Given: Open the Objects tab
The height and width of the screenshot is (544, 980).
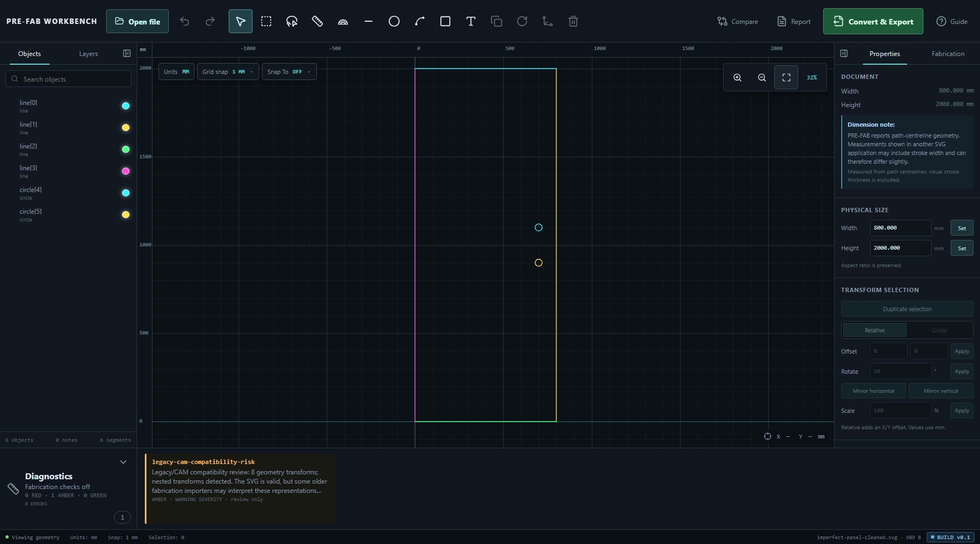Looking at the screenshot, I should [29, 54].
